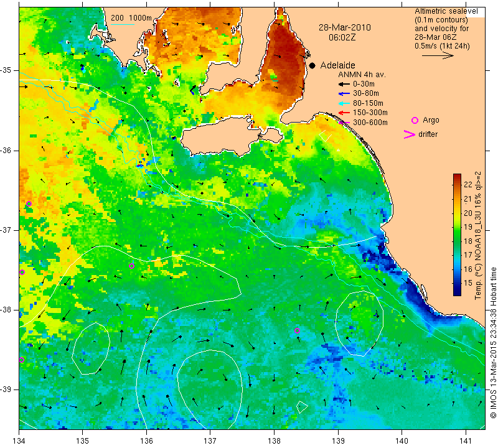Viewport: 498px width, 448px height.
Task: Click the 'Altimetric sealevel' title text
Action: click(x=446, y=11)
